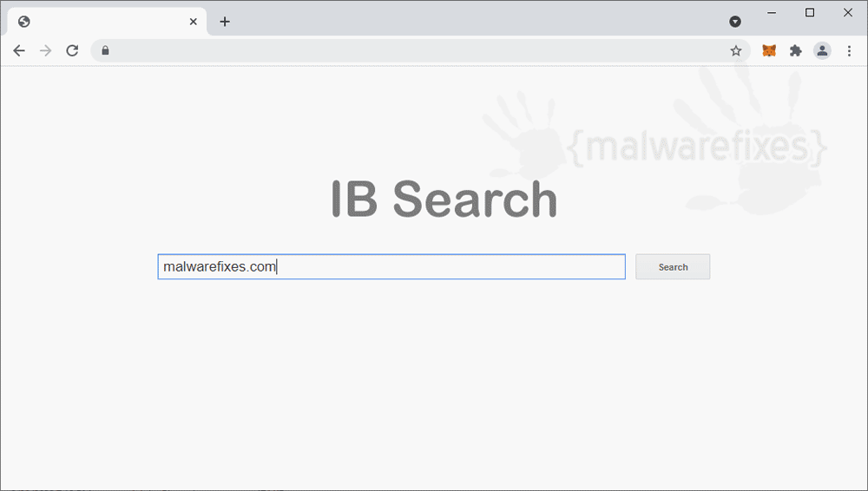
Task: Maximize the browser window
Action: (x=810, y=13)
